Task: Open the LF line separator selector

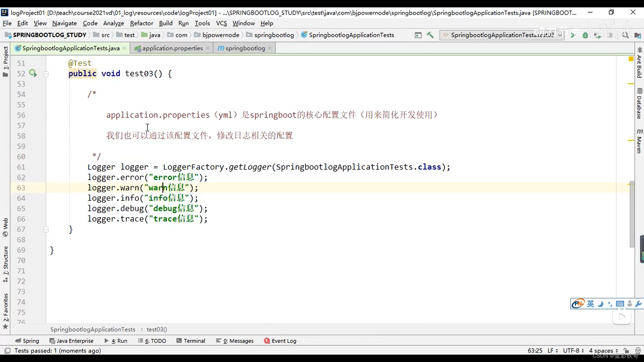Action: 553,350
